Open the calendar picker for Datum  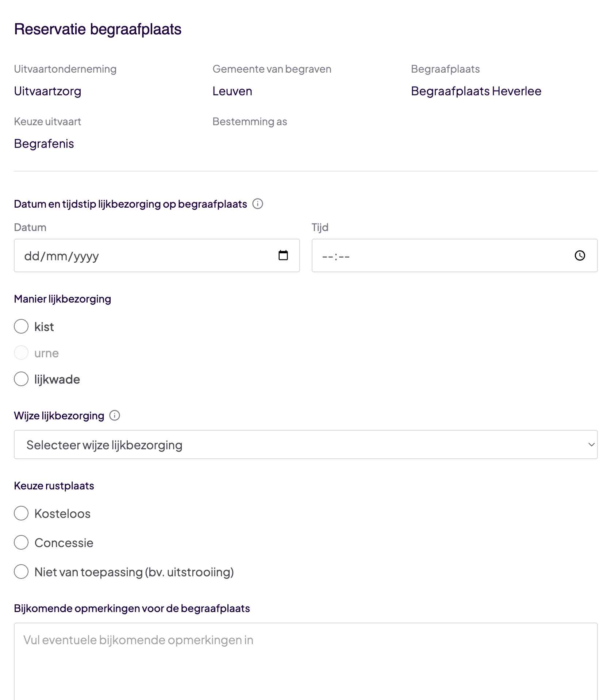(284, 255)
